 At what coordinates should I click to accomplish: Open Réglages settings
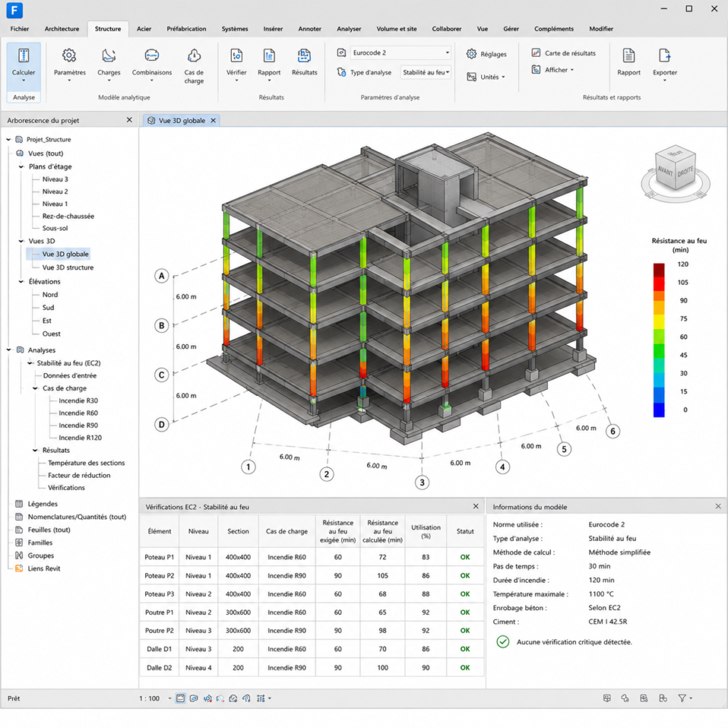486,54
